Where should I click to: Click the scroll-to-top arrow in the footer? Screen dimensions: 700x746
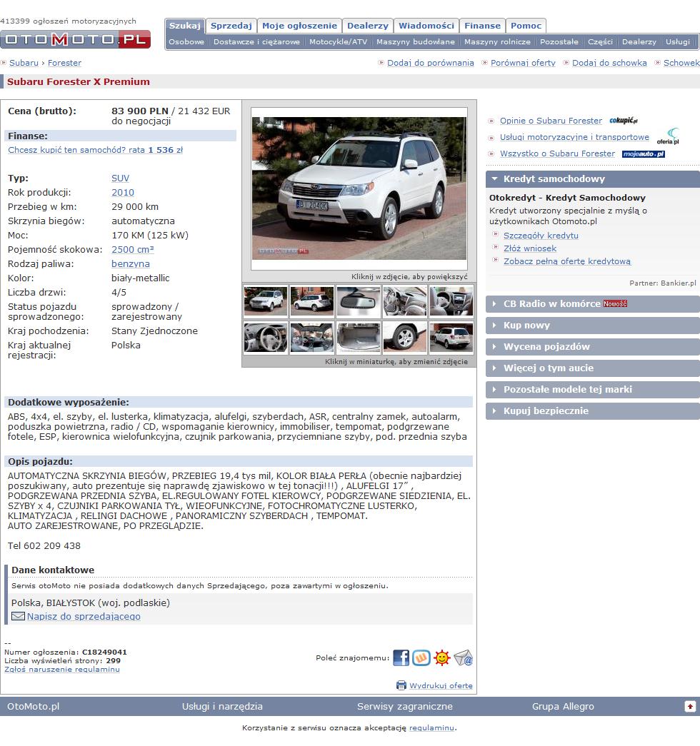690,707
